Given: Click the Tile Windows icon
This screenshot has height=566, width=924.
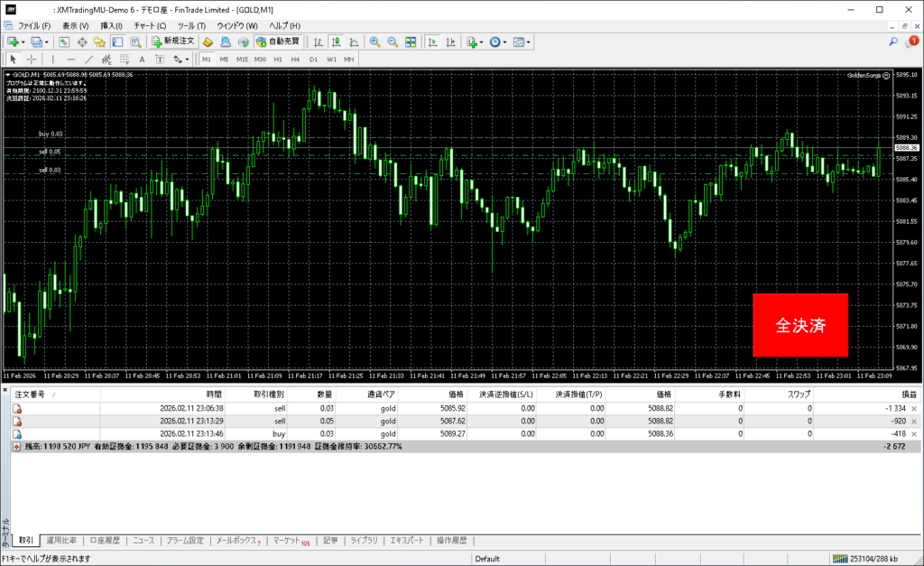Looking at the screenshot, I should 411,42.
